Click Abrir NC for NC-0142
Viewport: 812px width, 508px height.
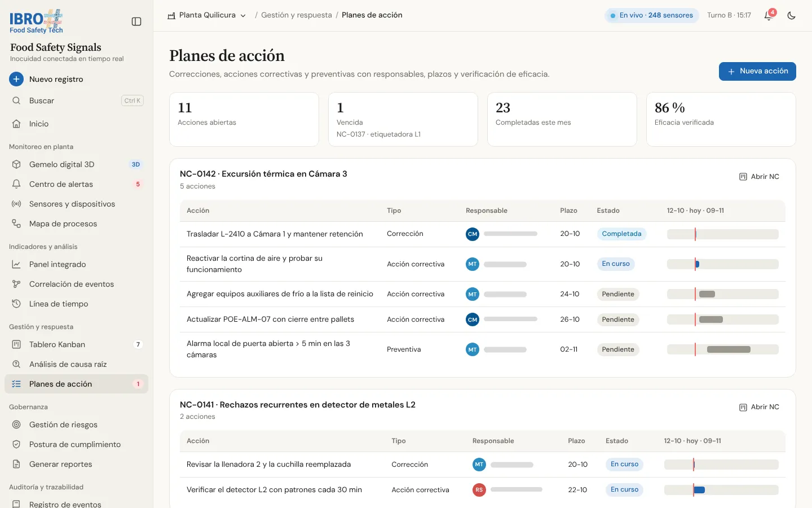coord(759,177)
